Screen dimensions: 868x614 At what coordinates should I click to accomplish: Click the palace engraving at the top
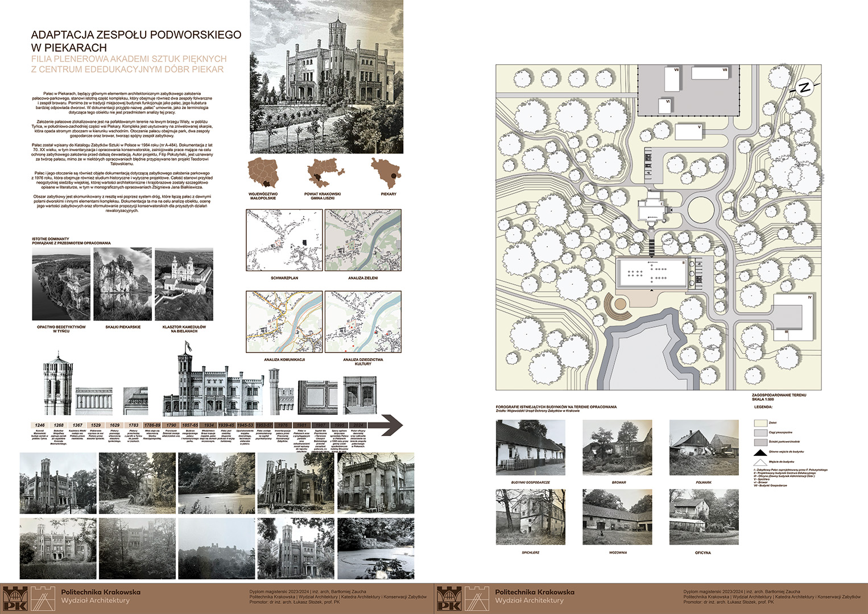(326, 77)
